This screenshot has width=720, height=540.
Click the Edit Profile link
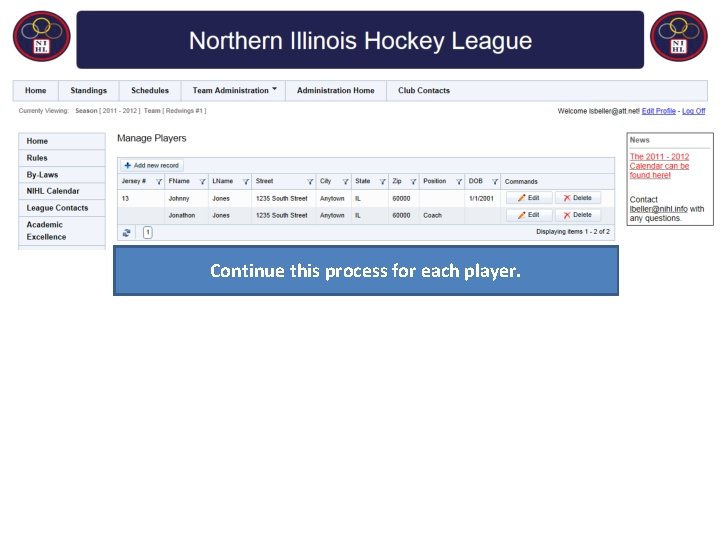pyautogui.click(x=658, y=111)
